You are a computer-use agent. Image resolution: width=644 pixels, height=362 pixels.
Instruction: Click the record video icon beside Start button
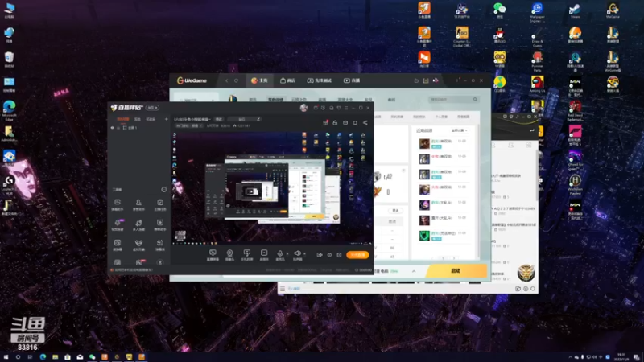pos(319,255)
